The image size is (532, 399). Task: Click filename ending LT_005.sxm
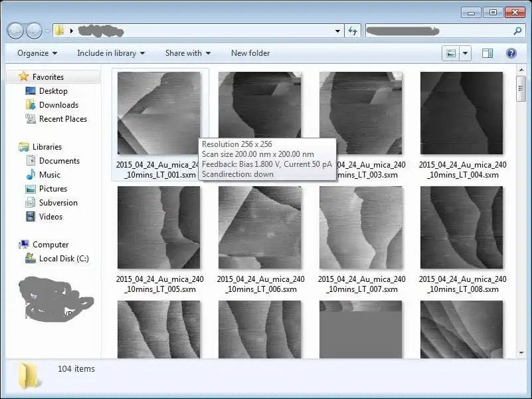click(x=160, y=284)
